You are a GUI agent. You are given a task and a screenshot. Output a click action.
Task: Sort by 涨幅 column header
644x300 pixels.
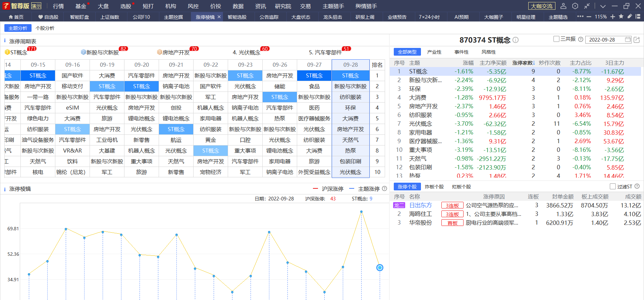(x=468, y=63)
